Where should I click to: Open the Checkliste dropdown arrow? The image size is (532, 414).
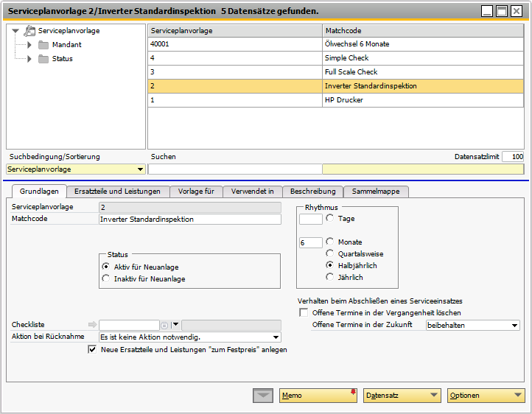(x=175, y=325)
